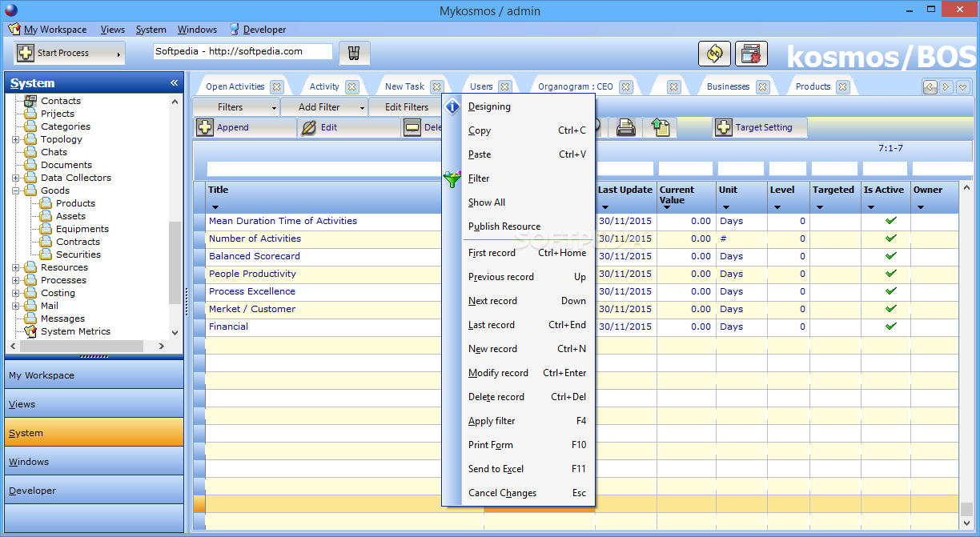This screenshot has height=537, width=980.
Task: Expand the Costing tree node
Action: (x=16, y=293)
